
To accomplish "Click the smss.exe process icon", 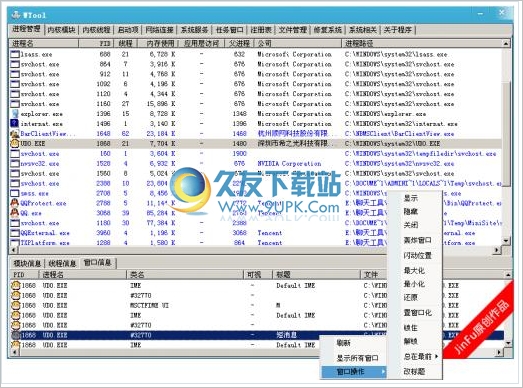I will [x=15, y=193].
